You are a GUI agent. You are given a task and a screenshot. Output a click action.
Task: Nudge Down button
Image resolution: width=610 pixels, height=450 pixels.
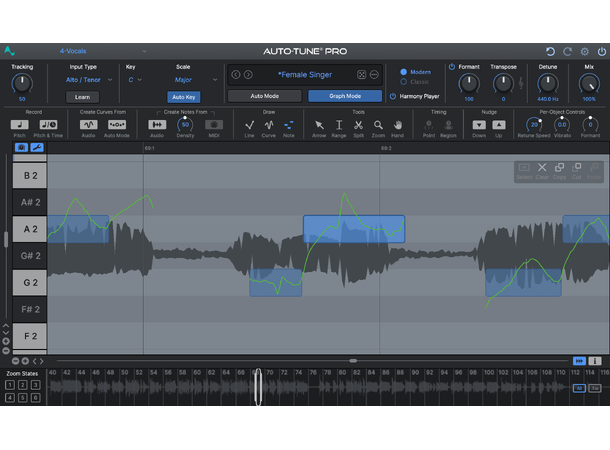pos(479,125)
